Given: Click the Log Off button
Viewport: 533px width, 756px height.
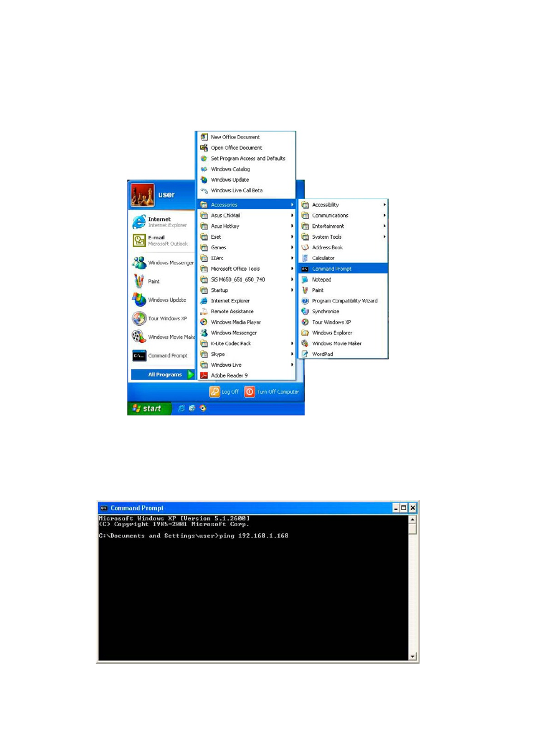Looking at the screenshot, I should (x=224, y=392).
